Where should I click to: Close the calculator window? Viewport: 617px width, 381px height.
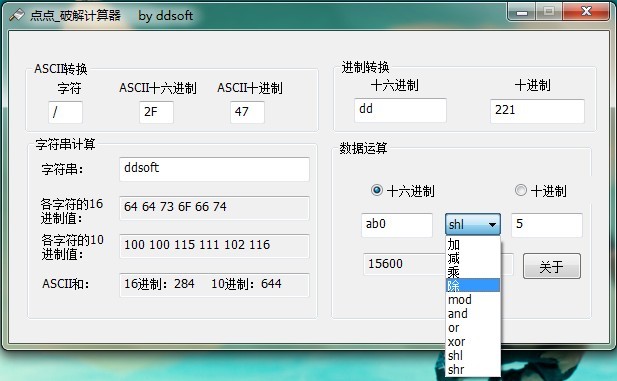(586, 11)
